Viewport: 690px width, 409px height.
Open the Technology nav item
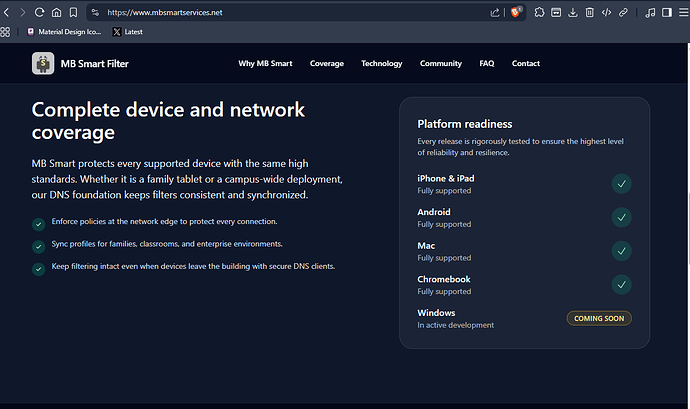[x=382, y=63]
